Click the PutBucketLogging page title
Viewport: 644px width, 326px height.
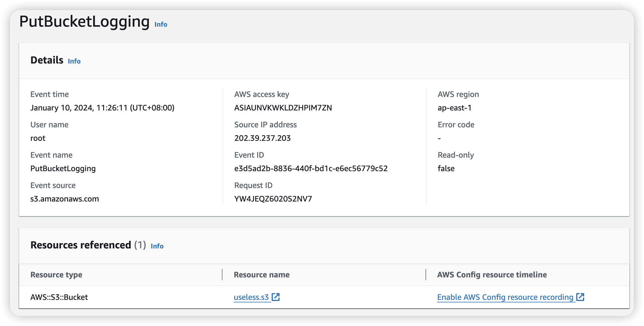click(x=84, y=21)
